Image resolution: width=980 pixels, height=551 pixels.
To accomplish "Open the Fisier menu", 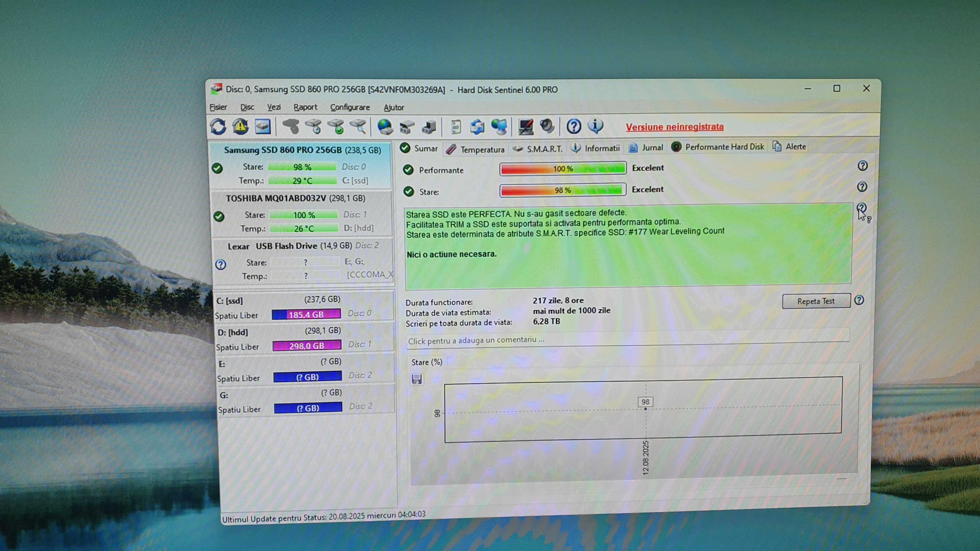I will coord(218,107).
